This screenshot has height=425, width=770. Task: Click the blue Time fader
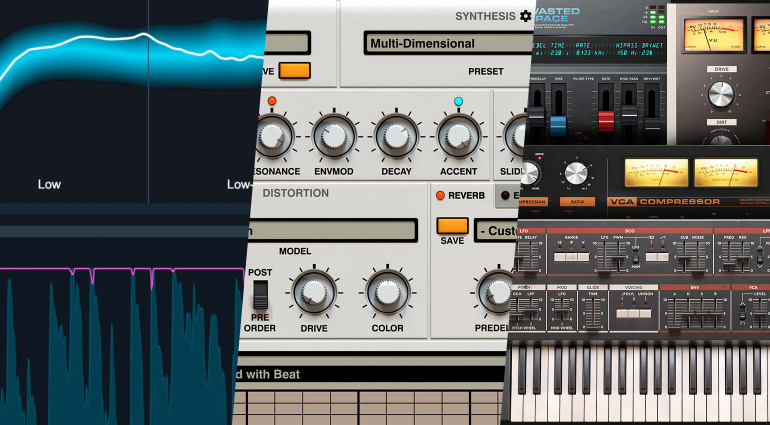tap(557, 125)
